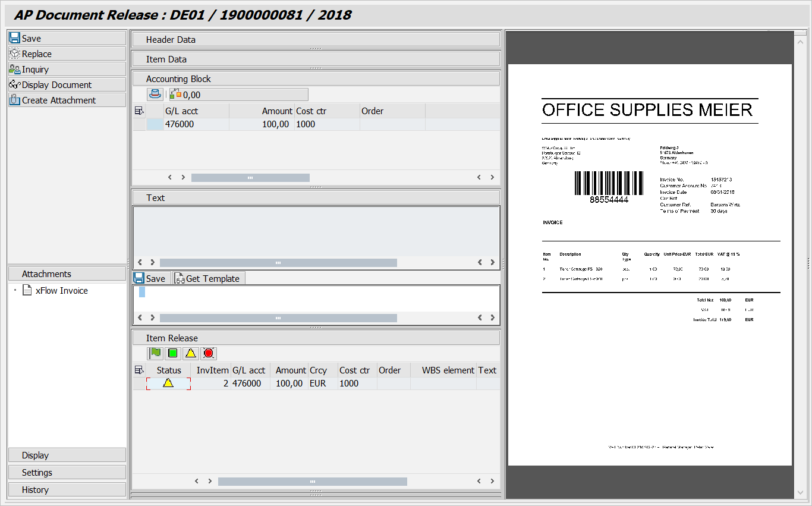Image resolution: width=812 pixels, height=506 pixels.
Task: Click the note text input area
Action: (316, 297)
